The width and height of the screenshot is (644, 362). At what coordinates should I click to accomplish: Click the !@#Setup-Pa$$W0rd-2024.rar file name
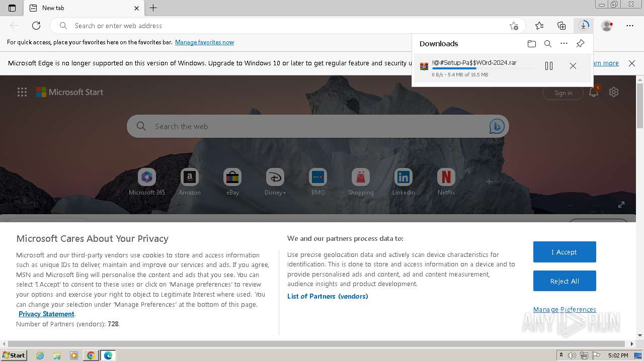coord(474,62)
